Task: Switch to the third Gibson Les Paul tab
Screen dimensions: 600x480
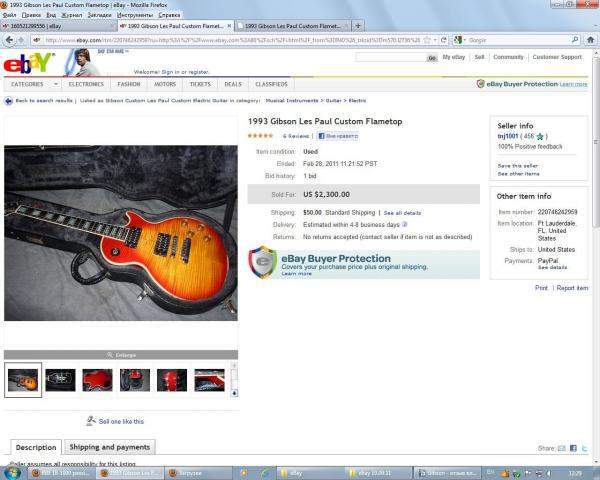Action: pos(292,26)
